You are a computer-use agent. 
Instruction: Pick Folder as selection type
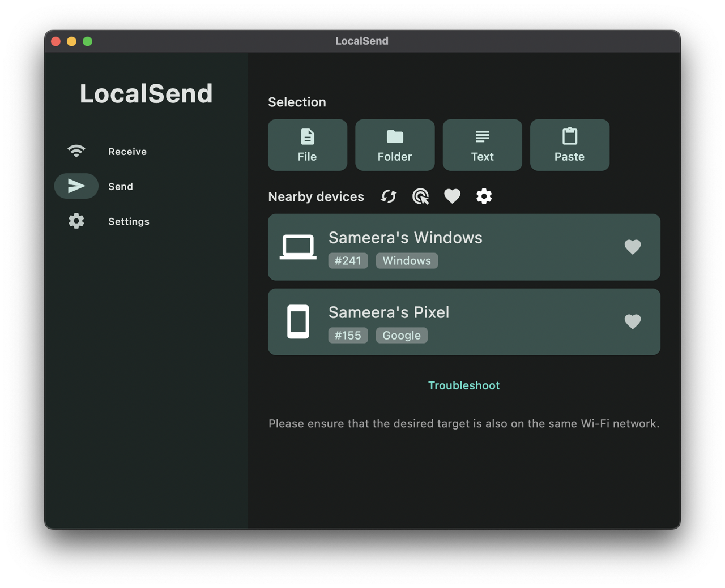[x=395, y=145]
